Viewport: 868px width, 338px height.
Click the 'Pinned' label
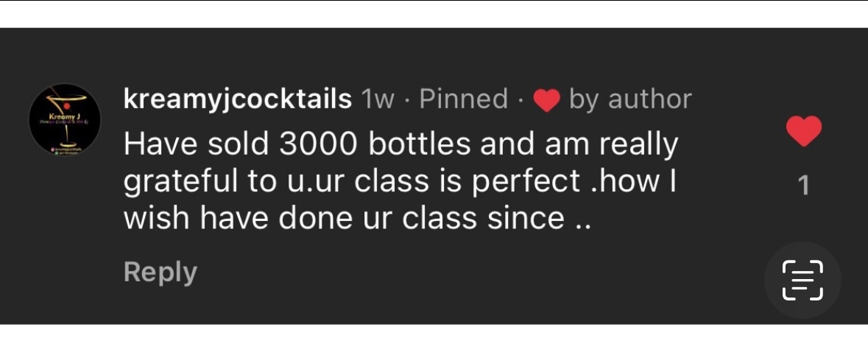point(464,99)
